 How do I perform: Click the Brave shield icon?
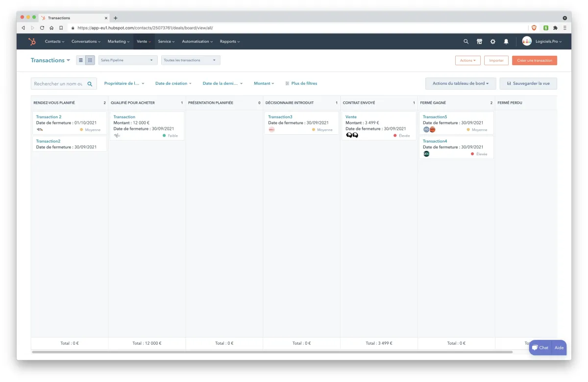(x=534, y=28)
